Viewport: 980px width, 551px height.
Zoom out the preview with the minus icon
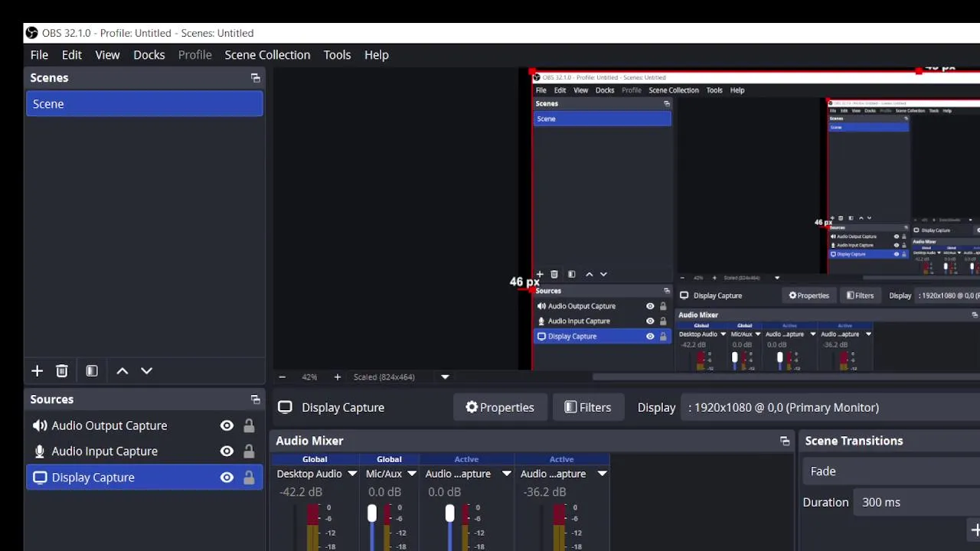[282, 377]
